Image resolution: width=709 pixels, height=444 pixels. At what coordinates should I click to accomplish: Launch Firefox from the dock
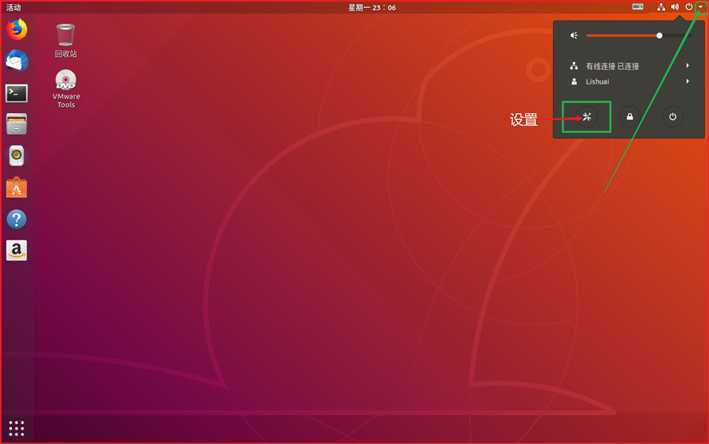coord(17,29)
